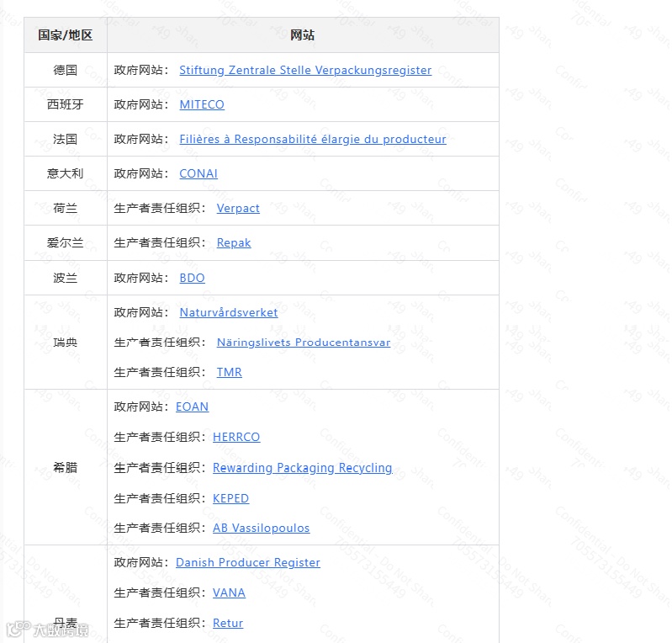Screen dimensions: 672x643
Task: Click the EOAN government link
Action: [192, 407]
